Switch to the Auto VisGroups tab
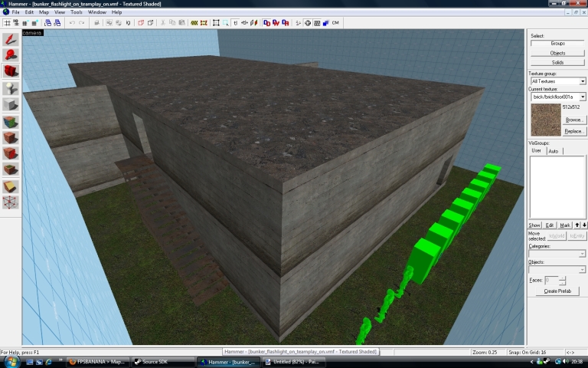588x368 pixels. click(x=554, y=151)
